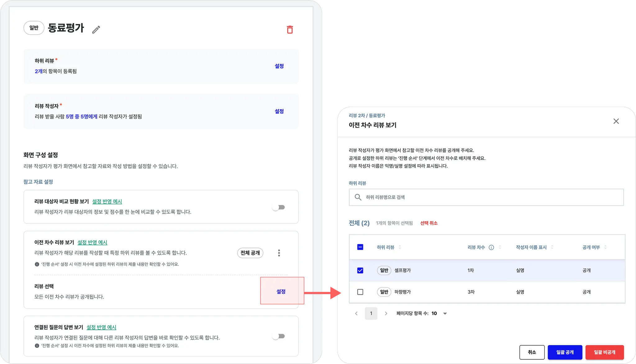636x364 pixels.
Task: Close the 이전 차수 리뷰 보기 dialog
Action: click(x=616, y=121)
